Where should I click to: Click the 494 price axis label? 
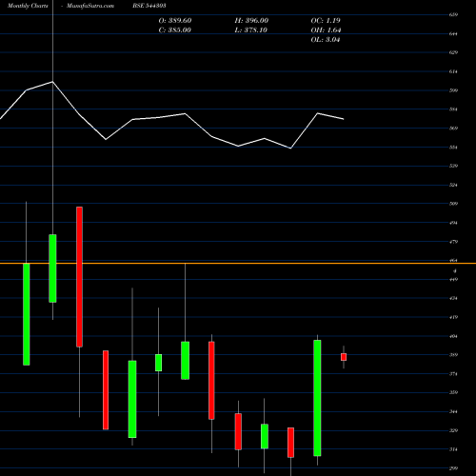click(x=453, y=223)
